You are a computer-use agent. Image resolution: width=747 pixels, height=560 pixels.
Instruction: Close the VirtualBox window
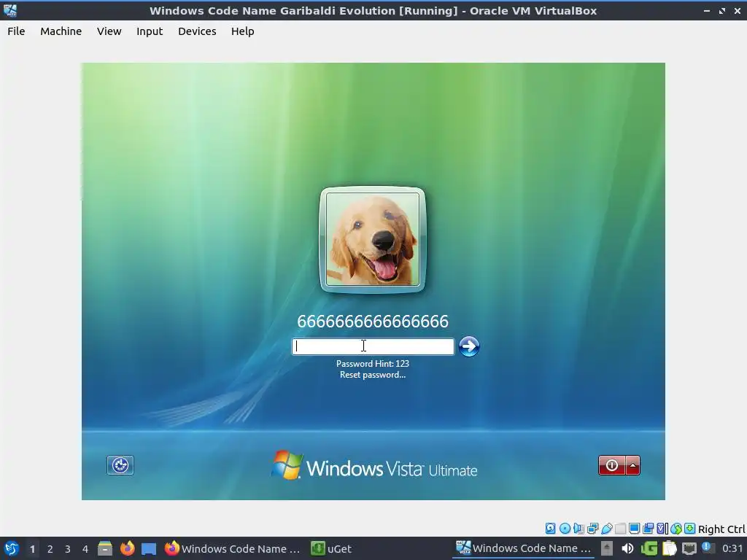738,10
